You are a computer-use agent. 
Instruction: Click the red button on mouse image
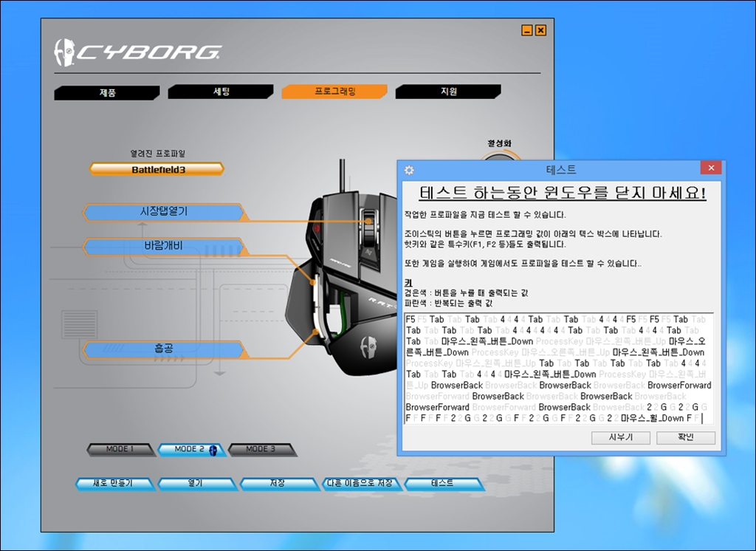coord(318,227)
